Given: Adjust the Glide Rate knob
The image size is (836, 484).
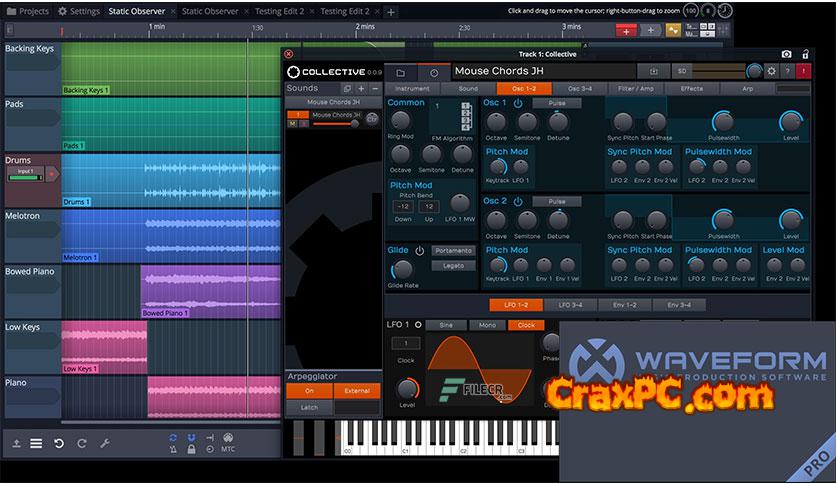Looking at the screenshot, I should [x=401, y=269].
